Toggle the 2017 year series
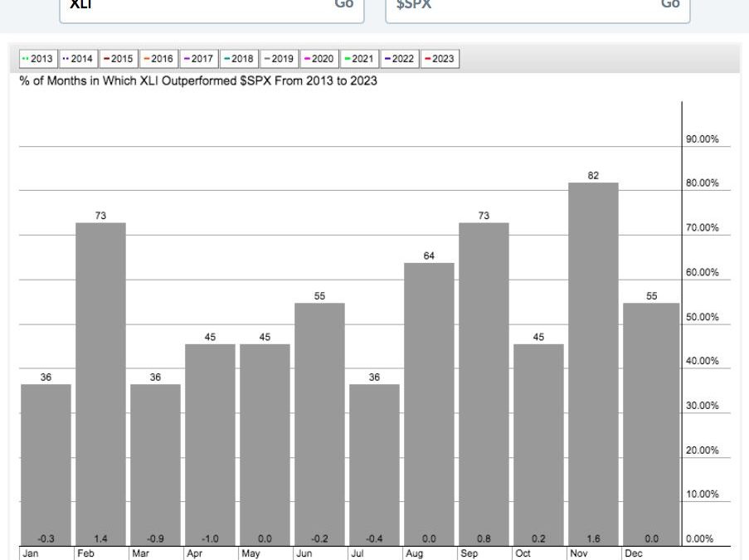Screen dimensions: 749x560 [199, 59]
